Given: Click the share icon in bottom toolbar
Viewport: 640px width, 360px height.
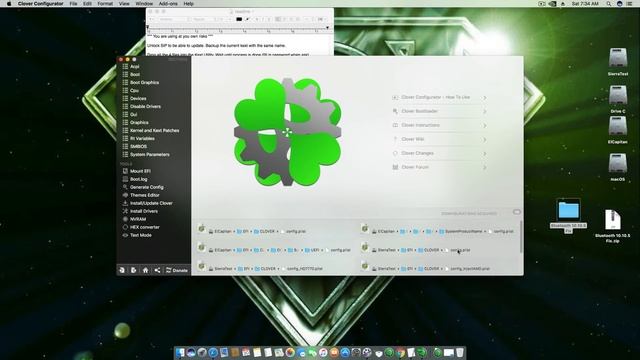Looking at the screenshot, I should (157, 270).
